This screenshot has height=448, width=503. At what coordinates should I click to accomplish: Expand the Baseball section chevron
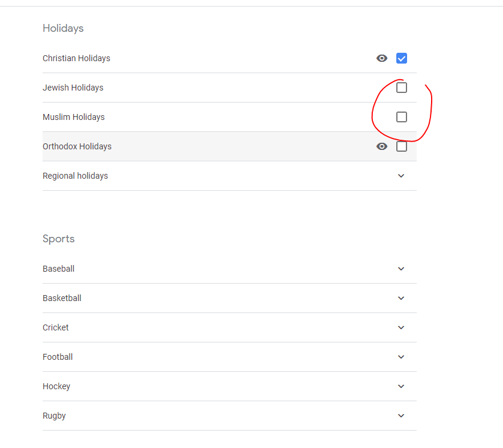[401, 269]
